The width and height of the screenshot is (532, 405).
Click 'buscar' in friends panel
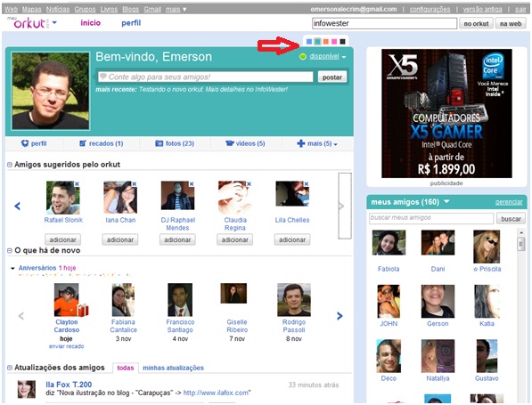pos(511,219)
